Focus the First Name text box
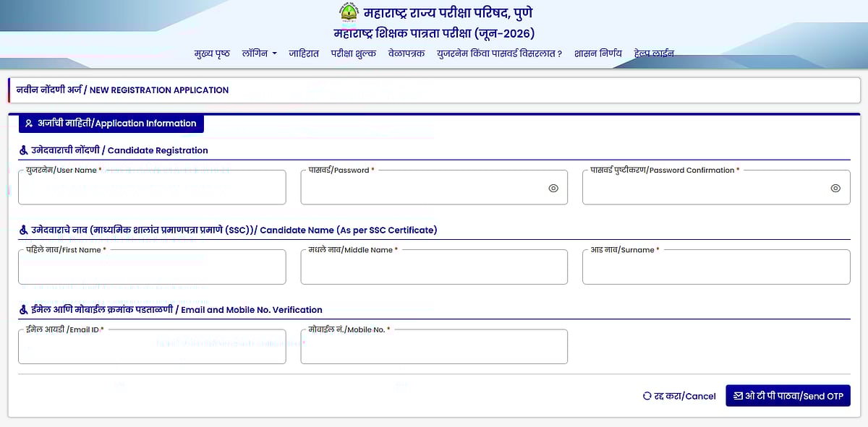The image size is (868, 427). pos(152,268)
